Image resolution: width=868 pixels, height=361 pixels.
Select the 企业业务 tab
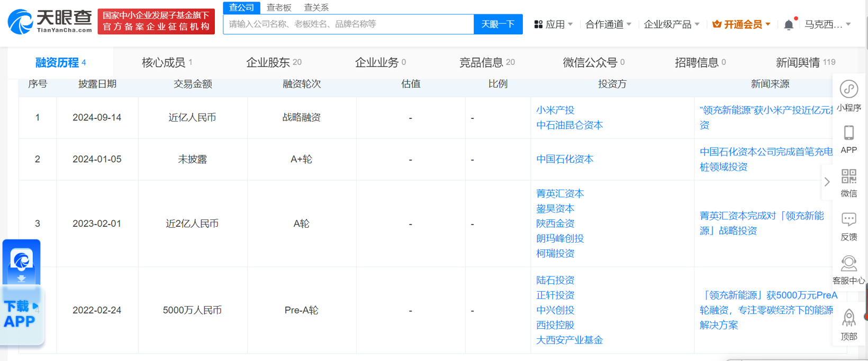tap(380, 62)
